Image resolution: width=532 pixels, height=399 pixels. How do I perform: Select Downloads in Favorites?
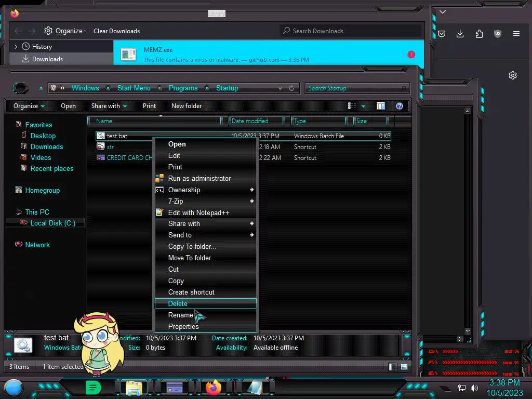(x=47, y=147)
